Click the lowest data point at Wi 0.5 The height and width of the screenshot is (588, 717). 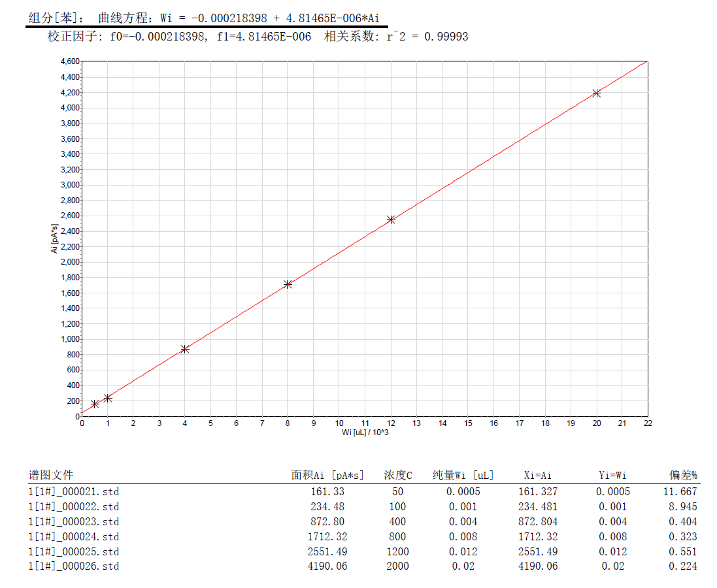tap(95, 404)
